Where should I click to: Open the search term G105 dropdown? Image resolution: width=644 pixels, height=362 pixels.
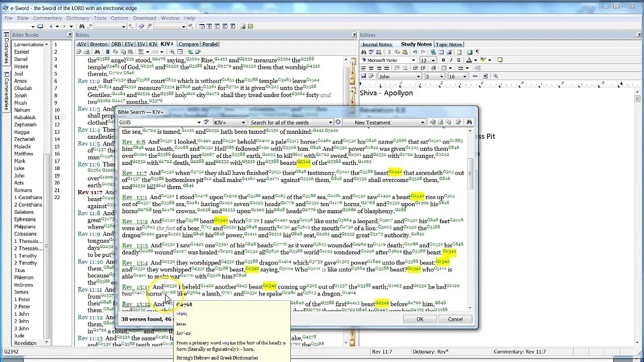199,123
